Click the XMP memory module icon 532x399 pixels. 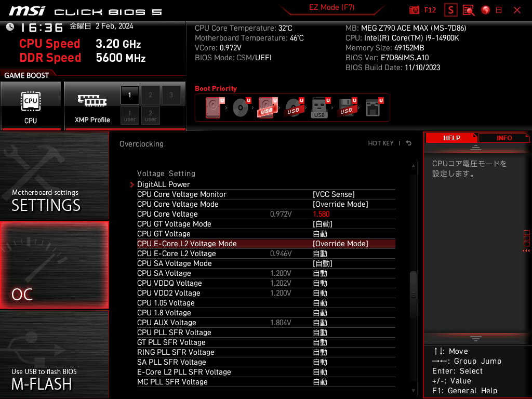coord(92,100)
